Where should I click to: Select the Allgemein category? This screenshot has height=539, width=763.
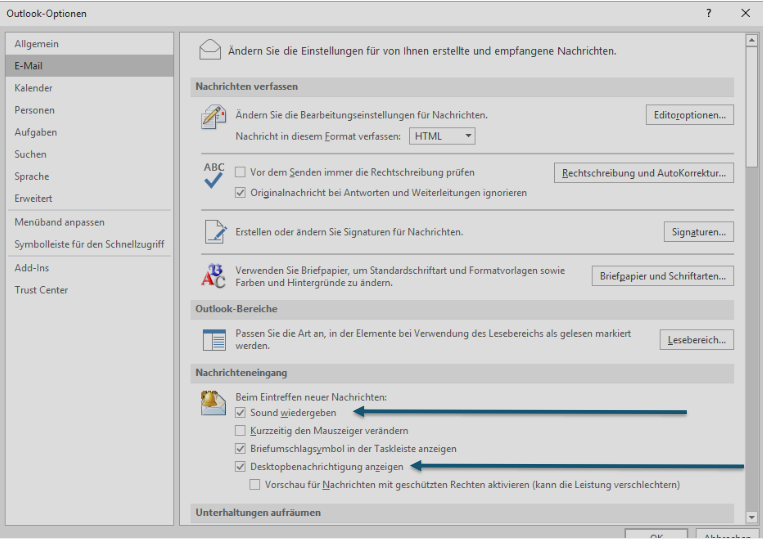90,44
